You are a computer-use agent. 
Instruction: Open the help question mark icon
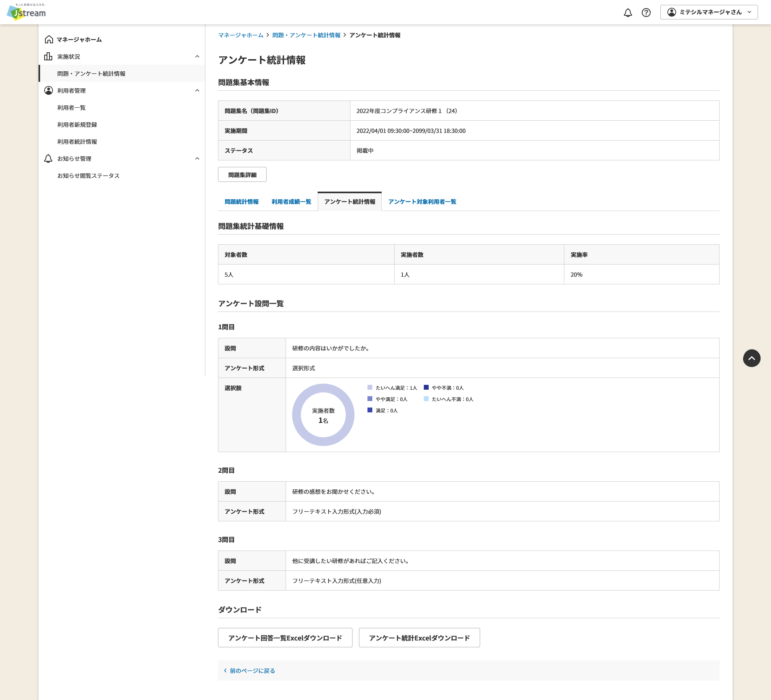[x=646, y=13]
